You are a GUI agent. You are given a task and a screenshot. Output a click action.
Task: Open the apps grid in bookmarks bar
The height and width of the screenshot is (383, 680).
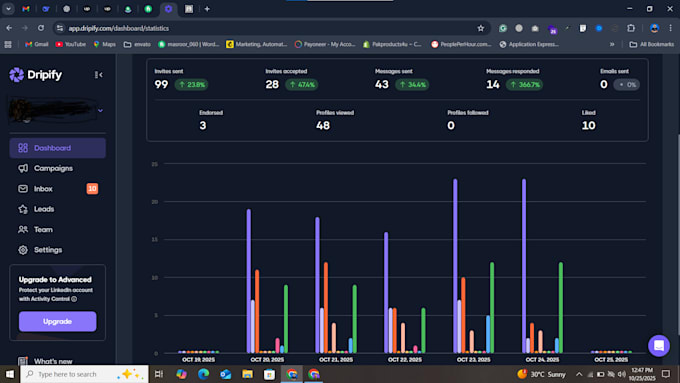pyautogui.click(x=8, y=44)
